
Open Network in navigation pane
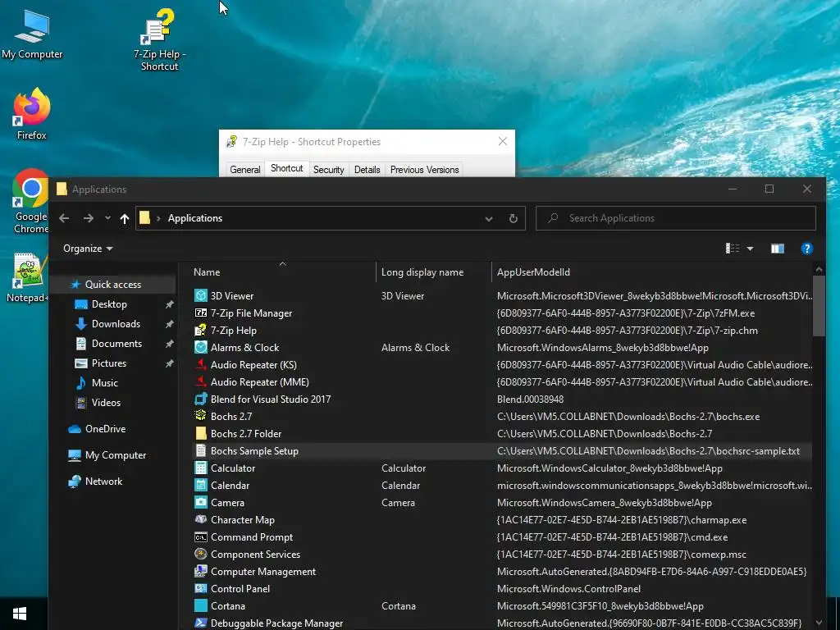(103, 481)
